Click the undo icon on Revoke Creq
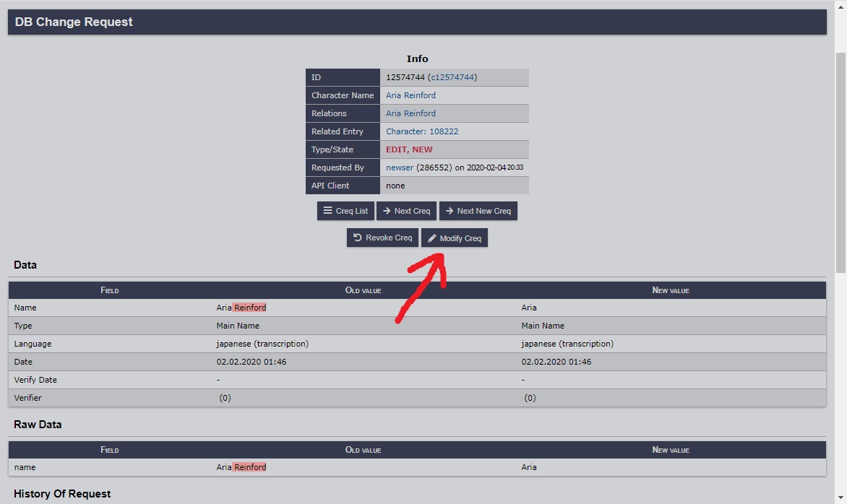This screenshot has height=504, width=847. pos(357,238)
